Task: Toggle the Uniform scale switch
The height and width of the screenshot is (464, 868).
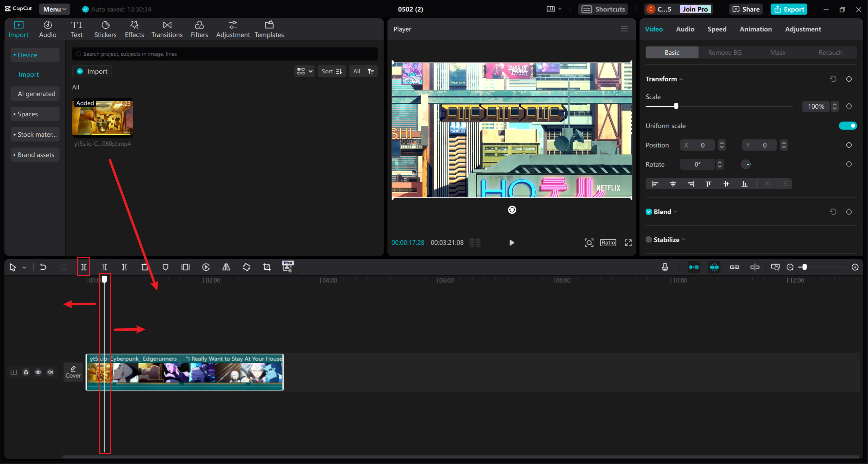Action: click(x=848, y=126)
